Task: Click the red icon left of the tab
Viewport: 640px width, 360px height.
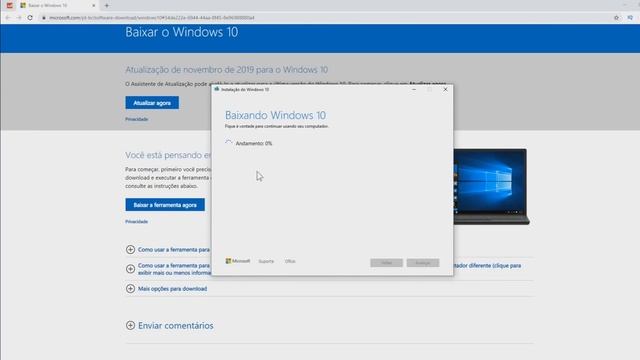Action: click(x=9, y=5)
